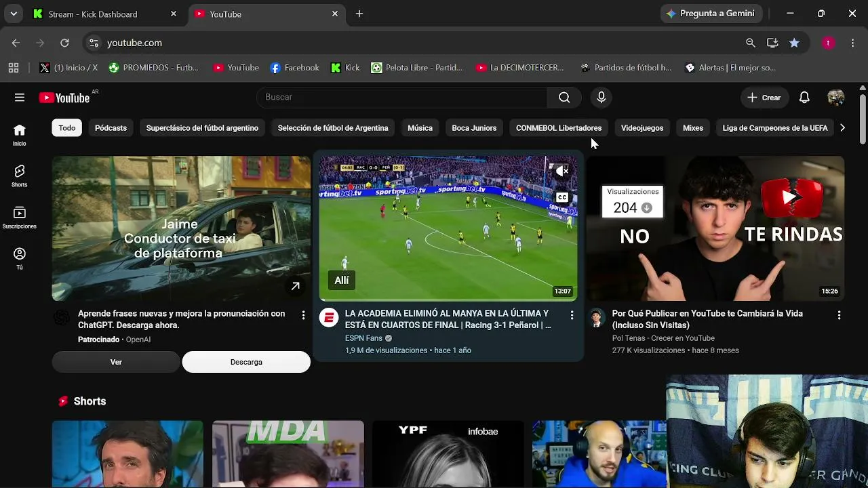
Task: Select the Videojuegos filter chip
Action: [x=642, y=128]
